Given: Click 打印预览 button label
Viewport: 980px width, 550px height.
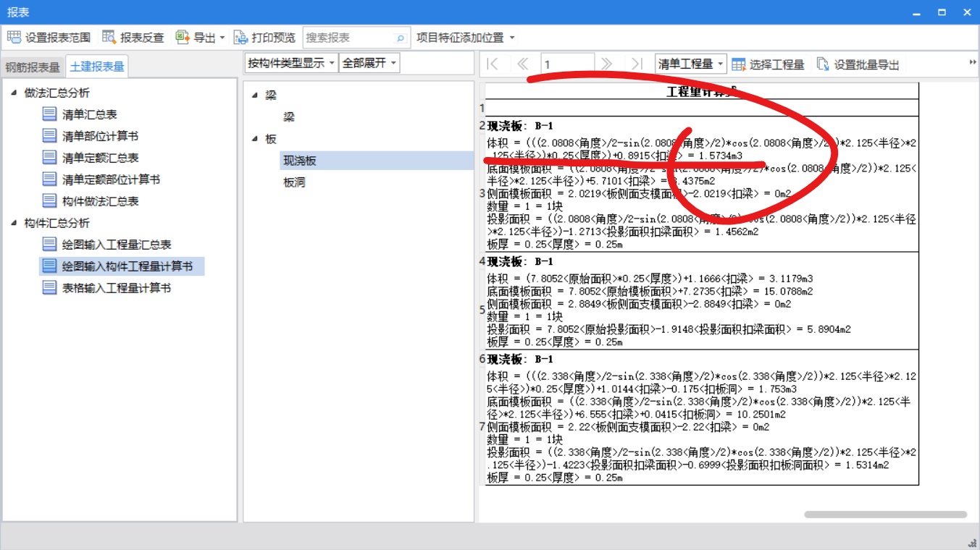Looking at the screenshot, I should coord(274,38).
